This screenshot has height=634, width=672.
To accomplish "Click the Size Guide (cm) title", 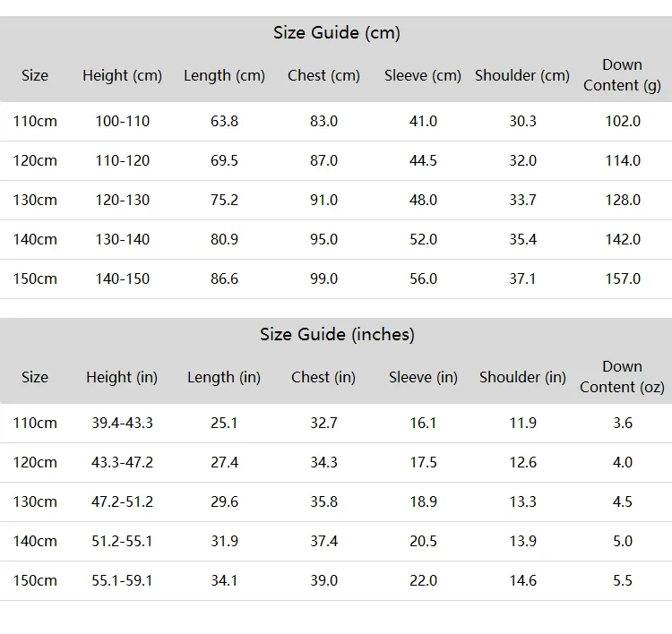I will click(x=336, y=33).
